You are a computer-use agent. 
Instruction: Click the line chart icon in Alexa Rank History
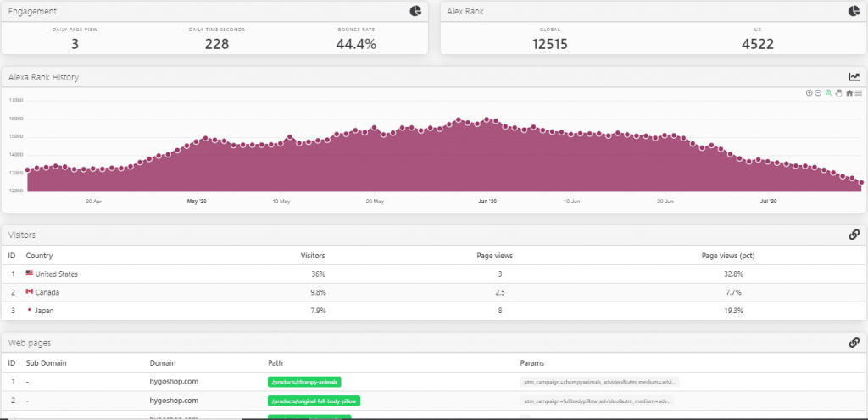pos(854,77)
